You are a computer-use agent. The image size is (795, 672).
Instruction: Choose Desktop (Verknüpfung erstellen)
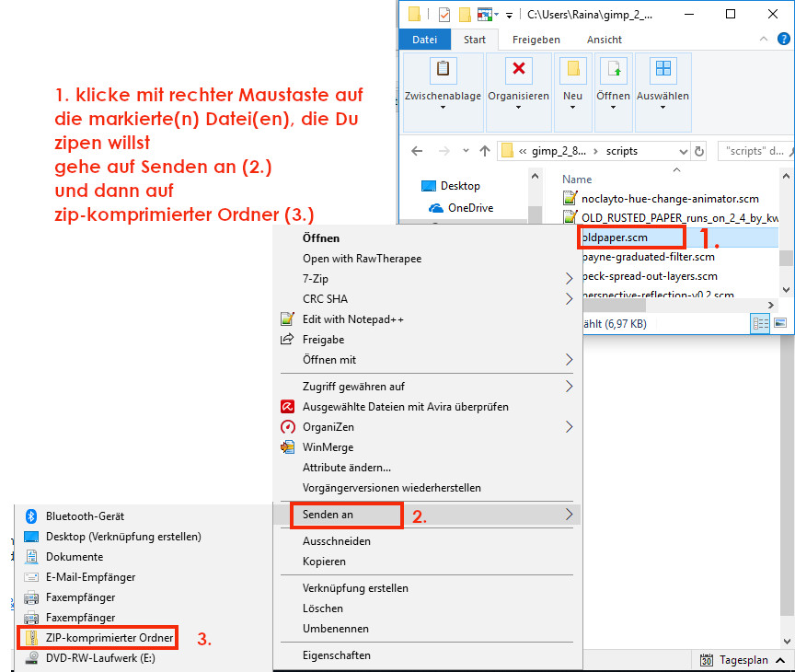[x=123, y=537]
